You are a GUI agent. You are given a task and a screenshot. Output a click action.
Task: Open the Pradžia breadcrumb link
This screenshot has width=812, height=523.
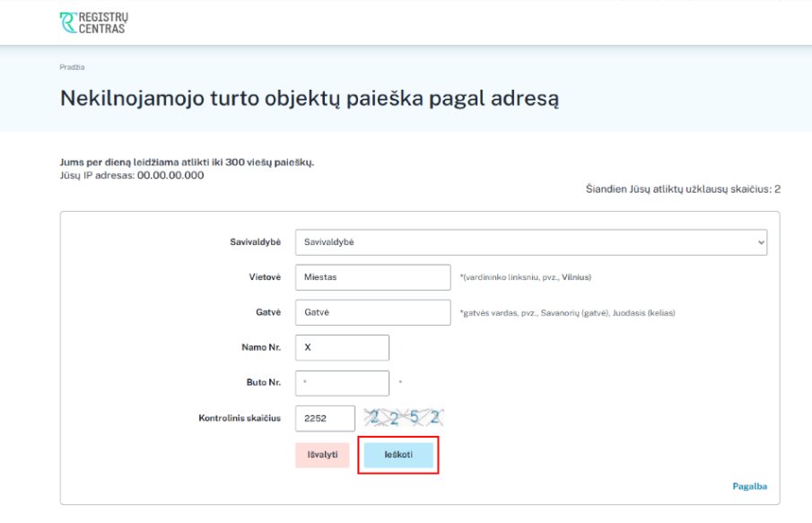tap(73, 67)
